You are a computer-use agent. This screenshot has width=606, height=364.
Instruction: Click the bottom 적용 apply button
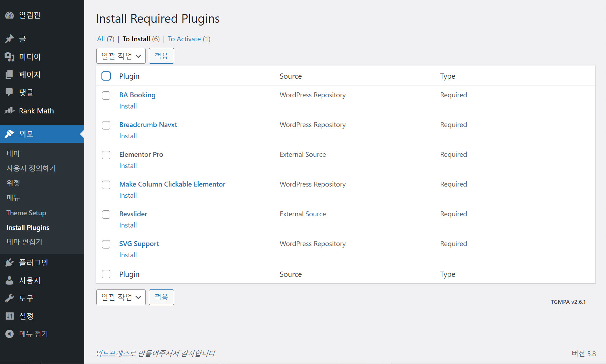[161, 297]
